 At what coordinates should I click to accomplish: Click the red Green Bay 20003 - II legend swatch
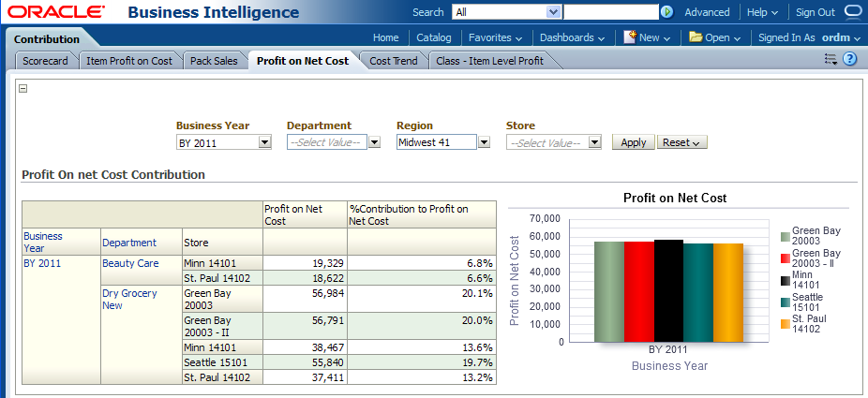(785, 258)
